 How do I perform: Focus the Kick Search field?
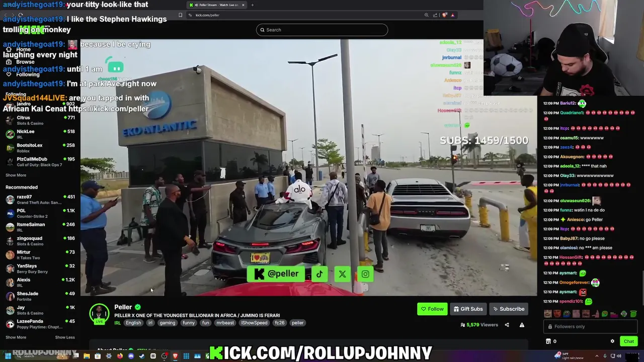(x=322, y=30)
